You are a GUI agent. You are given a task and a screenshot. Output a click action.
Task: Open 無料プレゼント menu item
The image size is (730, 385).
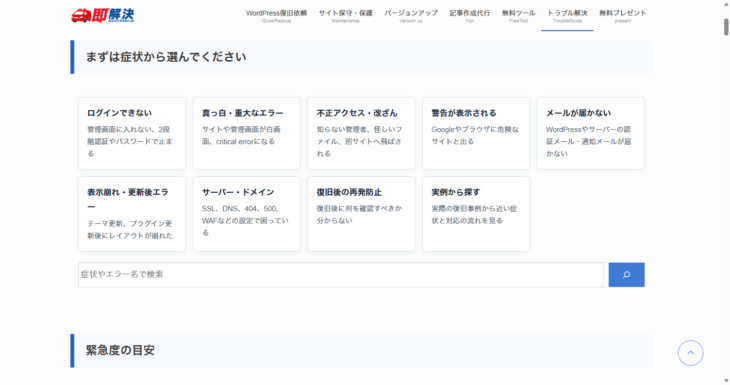622,16
